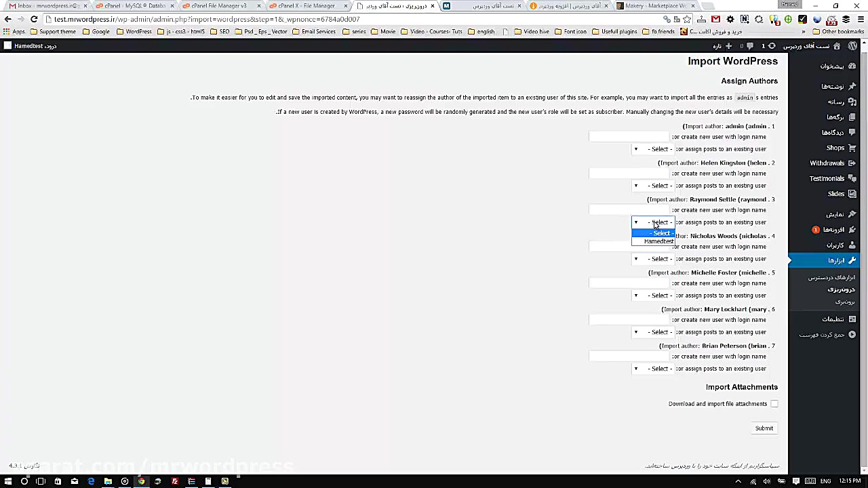868x488 pixels.
Task: Open existing user dropdown for Helen Kingston
Action: (x=652, y=186)
